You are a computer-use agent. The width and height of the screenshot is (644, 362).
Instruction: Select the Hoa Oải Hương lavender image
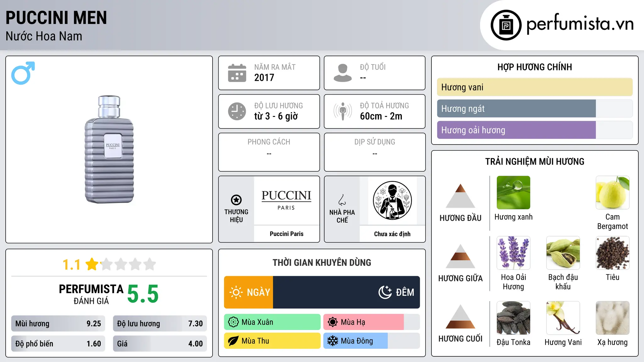click(514, 253)
